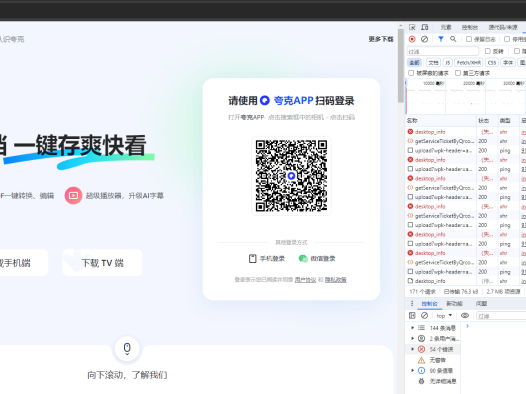
Task: Filter requests by 字体 type
Action: point(508,62)
